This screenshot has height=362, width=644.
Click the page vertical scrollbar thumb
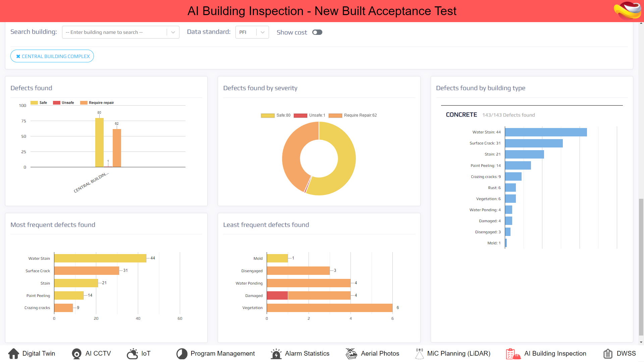pos(641,266)
